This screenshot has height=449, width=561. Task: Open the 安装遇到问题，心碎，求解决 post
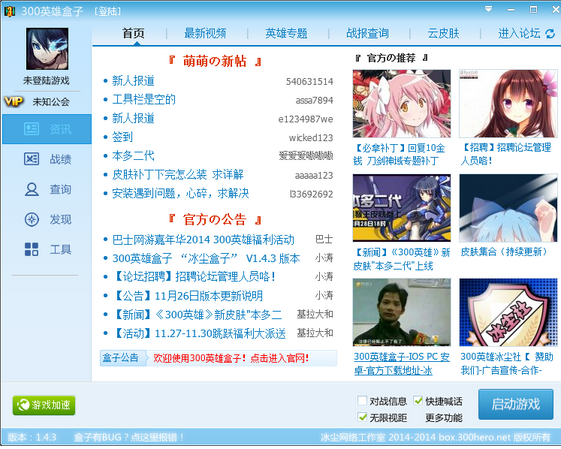(181, 194)
